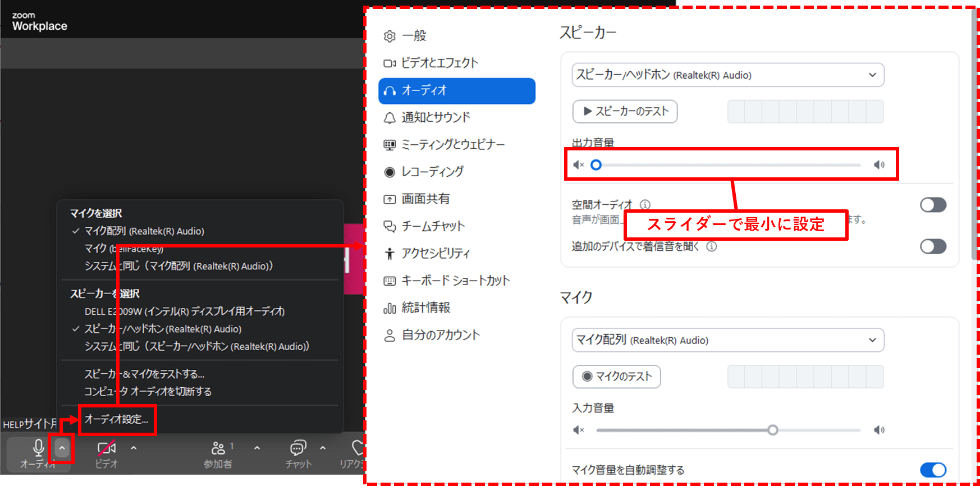Open the audio options caret beside the microphone
980x486 pixels.
click(62, 448)
